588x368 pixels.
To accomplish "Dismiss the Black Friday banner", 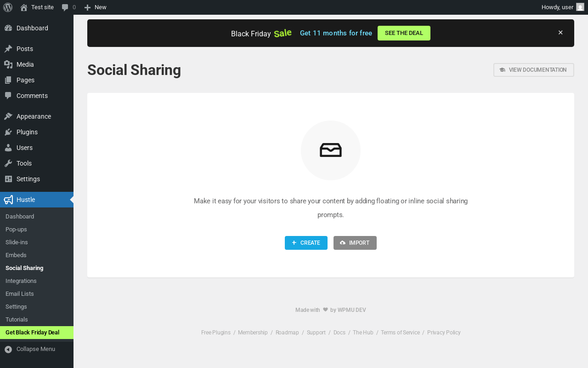I will [x=560, y=33].
